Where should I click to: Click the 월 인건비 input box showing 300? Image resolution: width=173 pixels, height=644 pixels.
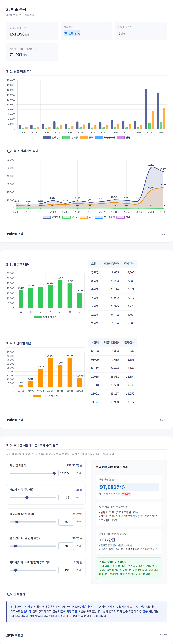pyautogui.click(x=66, y=546)
